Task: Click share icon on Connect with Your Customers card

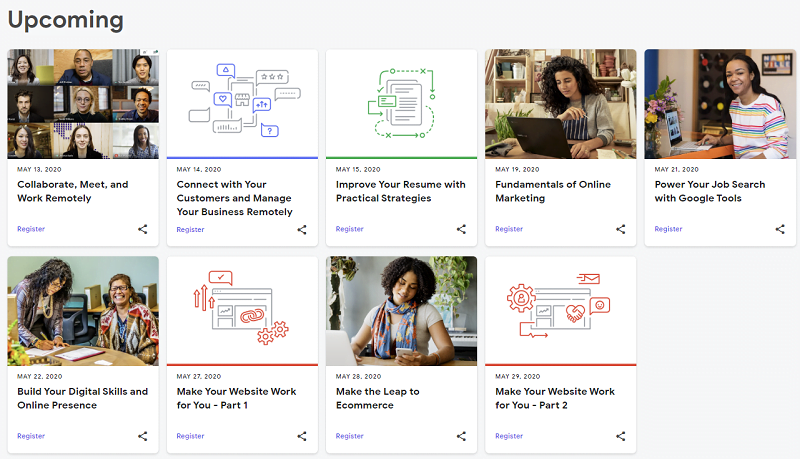Action: 302,229
